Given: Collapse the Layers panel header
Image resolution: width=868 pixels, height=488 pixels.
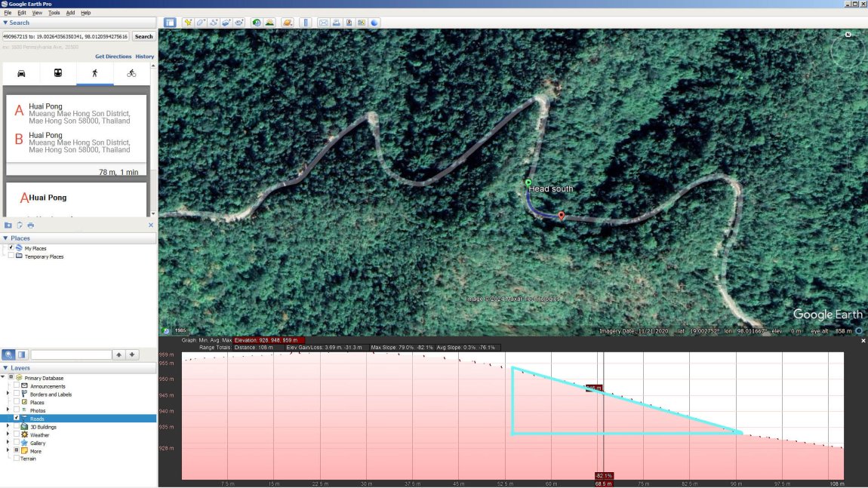Looking at the screenshot, I should (6, 368).
